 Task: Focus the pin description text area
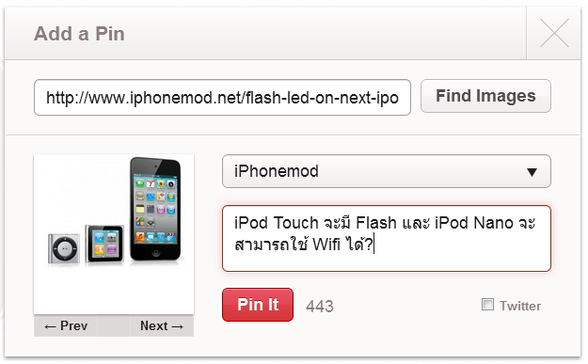pyautogui.click(x=387, y=238)
